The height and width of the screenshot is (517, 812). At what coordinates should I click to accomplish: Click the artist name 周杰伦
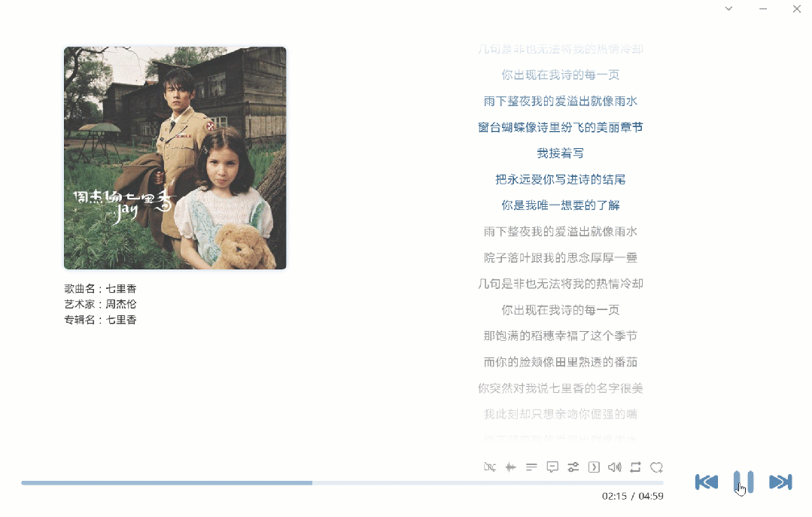coord(121,304)
